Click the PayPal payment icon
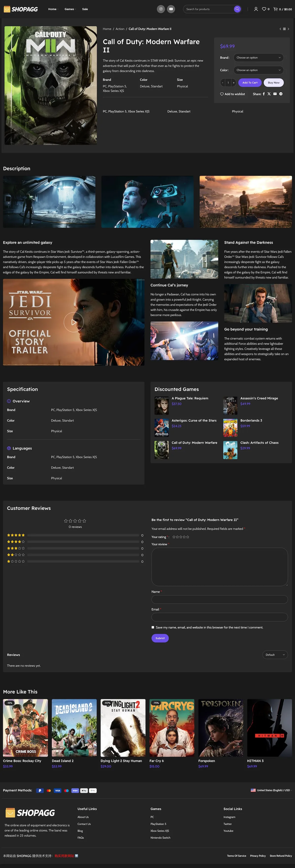Screen dimensions: 295x868 pyautogui.click(x=40, y=791)
